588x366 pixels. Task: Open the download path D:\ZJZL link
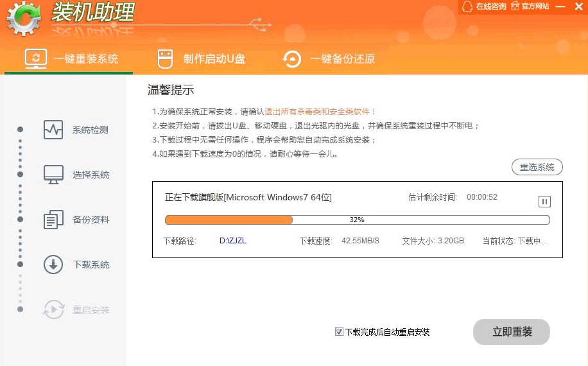click(233, 241)
